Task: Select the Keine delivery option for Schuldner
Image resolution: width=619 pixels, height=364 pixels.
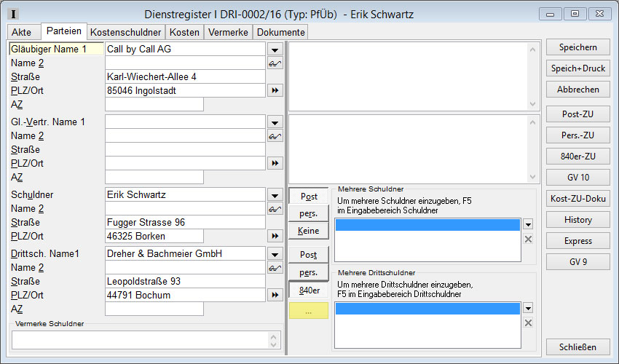Action: point(309,232)
